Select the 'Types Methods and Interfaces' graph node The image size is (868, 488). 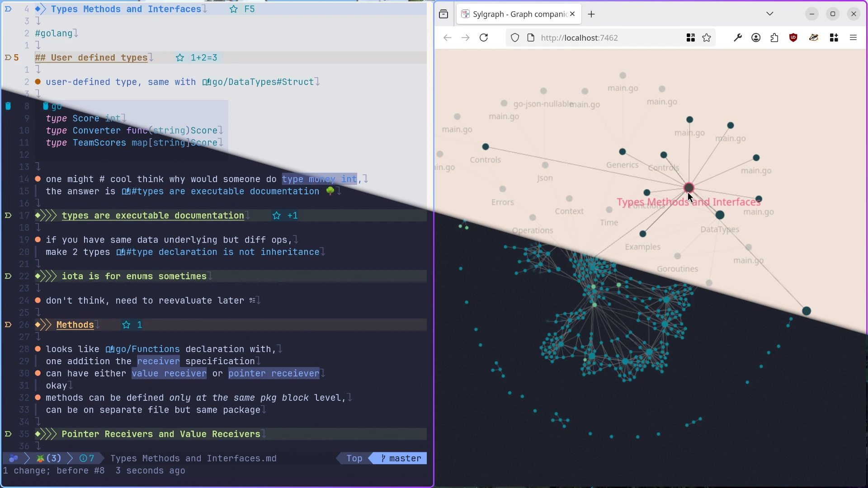pos(689,188)
